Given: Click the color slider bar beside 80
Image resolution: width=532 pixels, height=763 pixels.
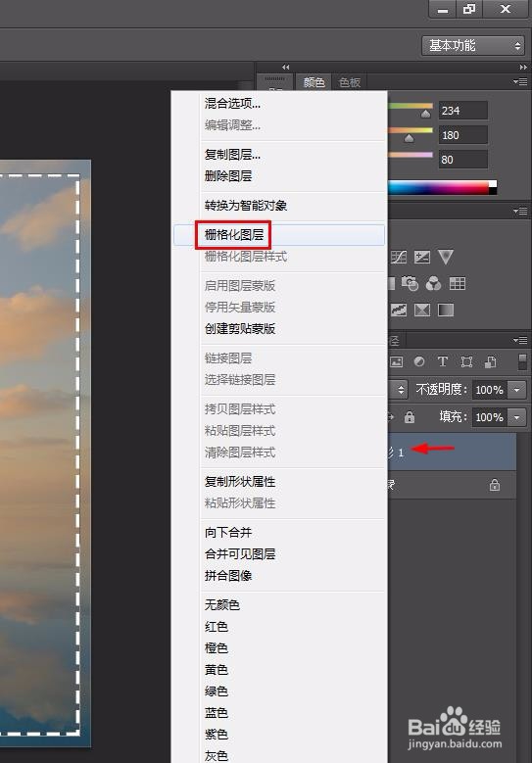Looking at the screenshot, I should point(411,155).
